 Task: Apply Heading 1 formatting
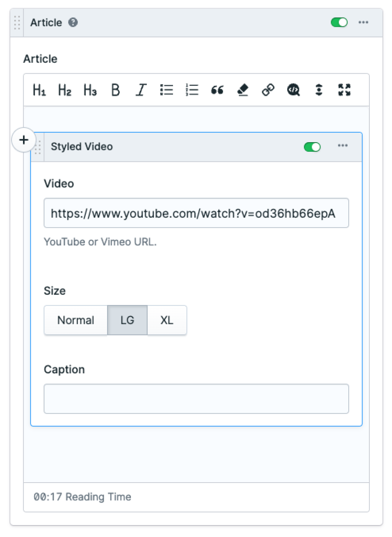[x=39, y=90]
